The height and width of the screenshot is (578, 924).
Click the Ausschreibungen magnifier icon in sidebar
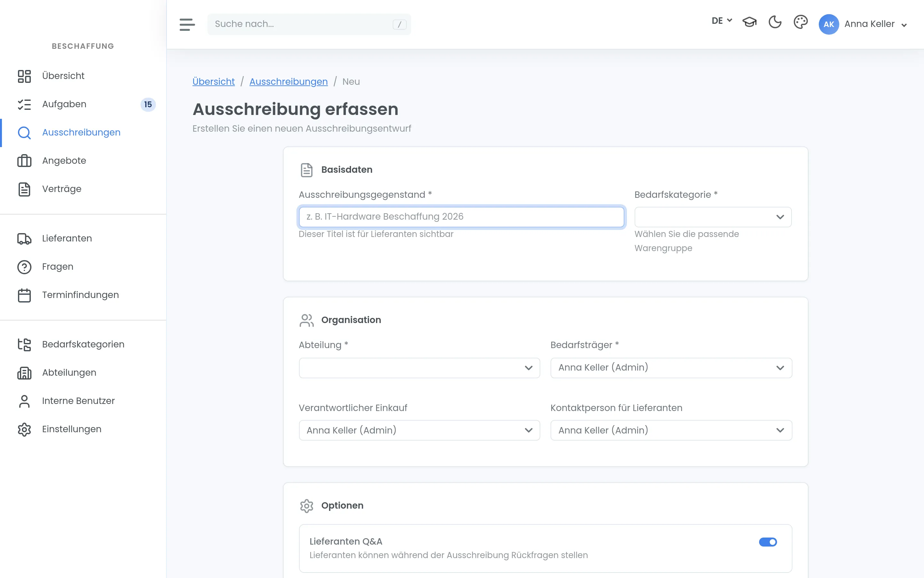click(24, 133)
